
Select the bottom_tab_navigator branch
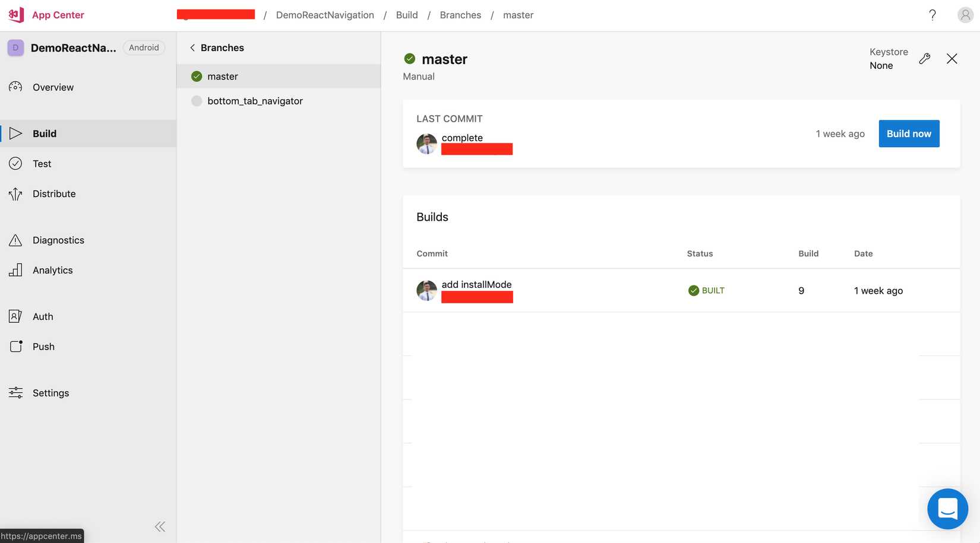pyautogui.click(x=279, y=101)
